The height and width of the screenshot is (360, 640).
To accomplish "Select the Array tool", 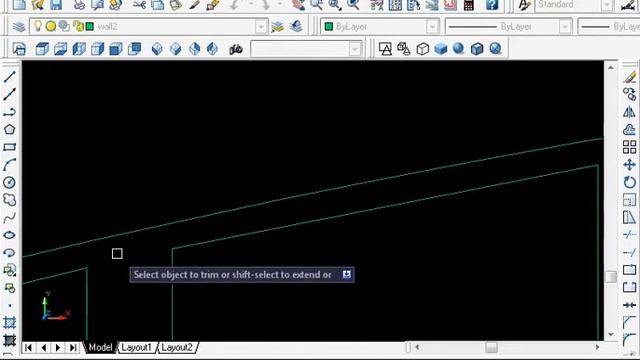I will [x=630, y=147].
